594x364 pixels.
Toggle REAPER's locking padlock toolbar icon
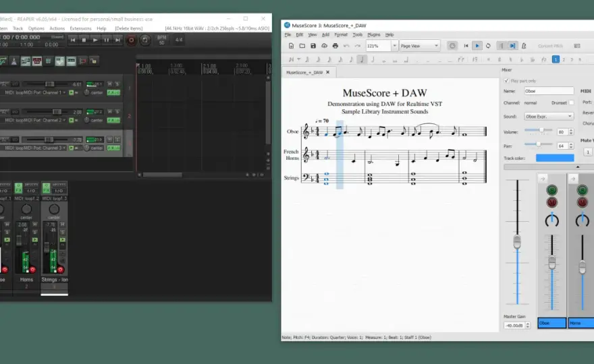[94, 61]
